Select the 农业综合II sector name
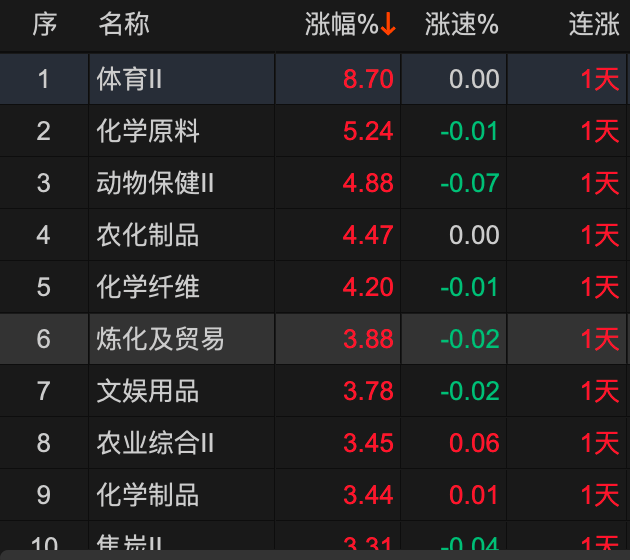Viewport: 630px width, 560px height. click(x=155, y=443)
